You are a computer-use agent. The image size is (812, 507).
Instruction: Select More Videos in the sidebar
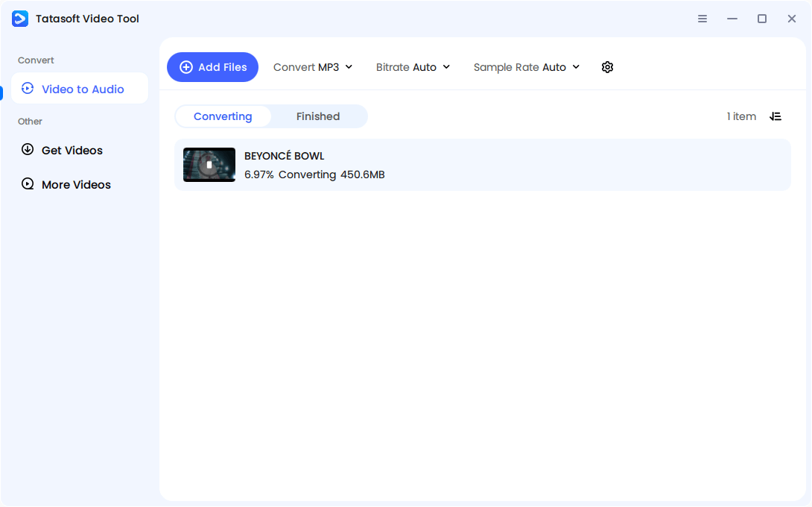[x=74, y=184]
